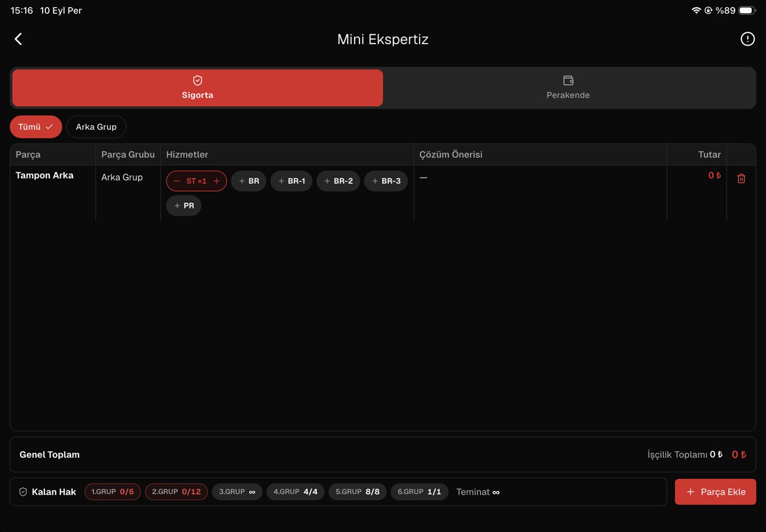766x532 pixels.
Task: Increase ST quantity with plus
Action: [217, 181]
